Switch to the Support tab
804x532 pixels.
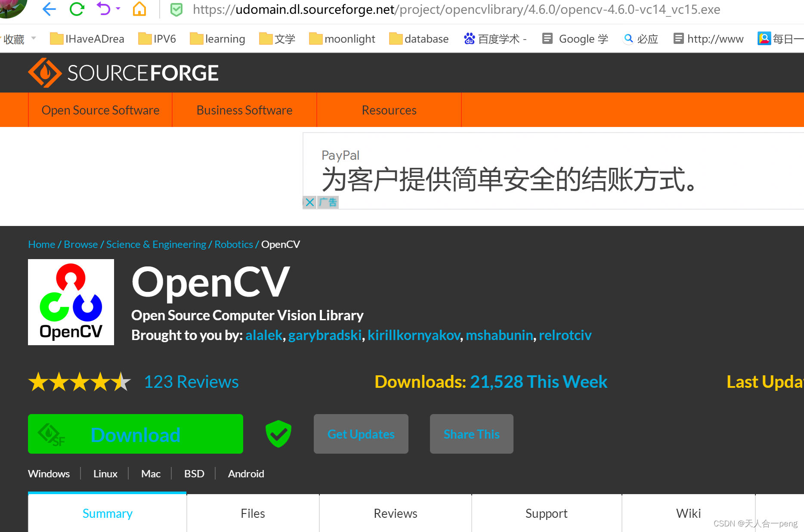[x=547, y=513]
